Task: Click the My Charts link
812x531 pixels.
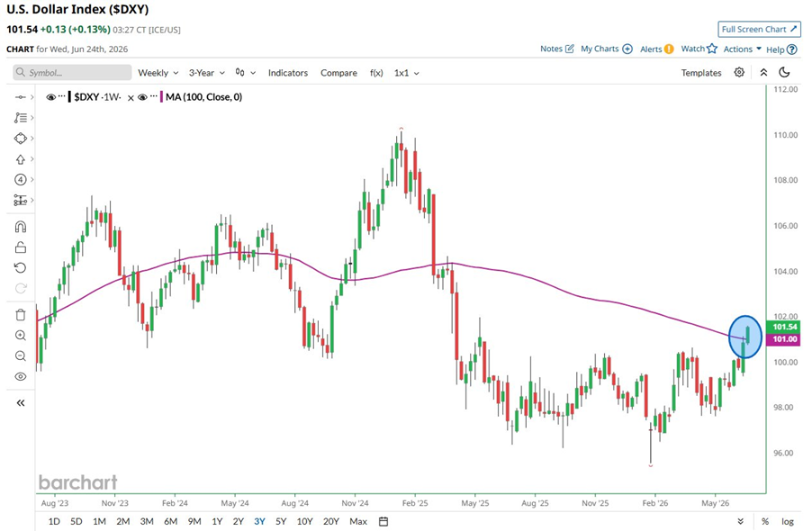Action: (600, 49)
